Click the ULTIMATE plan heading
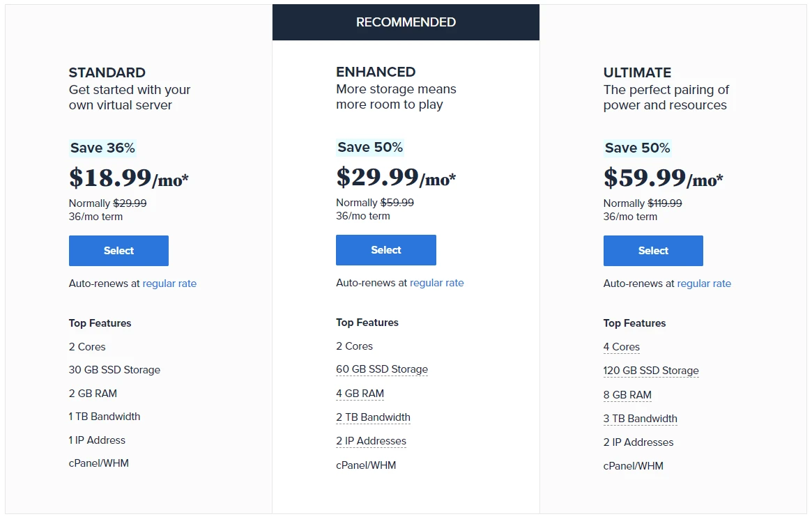The height and width of the screenshot is (519, 812). (x=636, y=72)
